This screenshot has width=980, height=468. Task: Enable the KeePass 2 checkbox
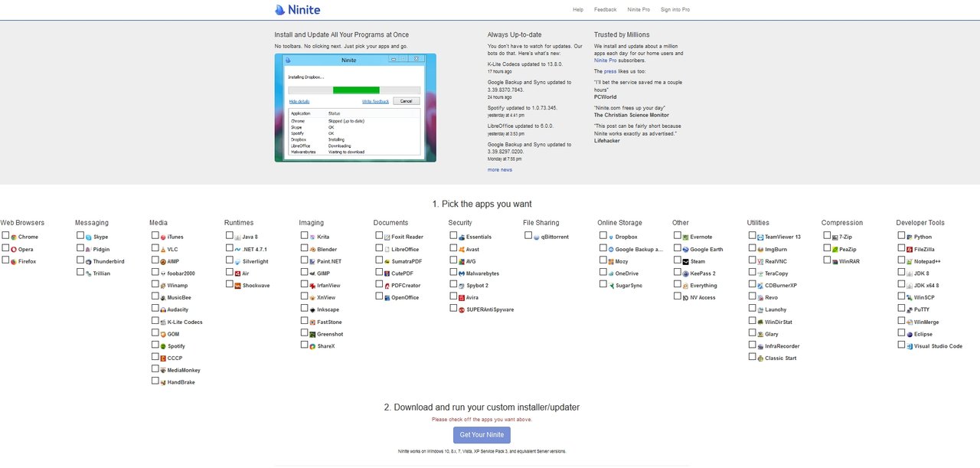[678, 273]
